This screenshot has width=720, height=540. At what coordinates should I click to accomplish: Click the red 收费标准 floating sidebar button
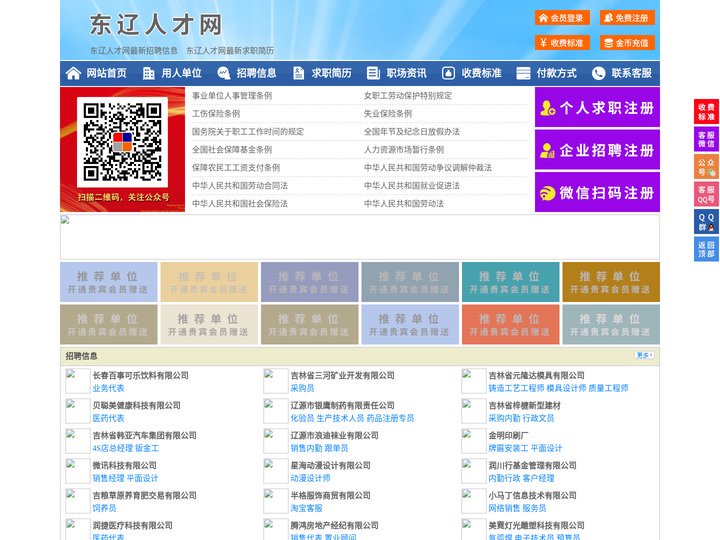[x=706, y=112]
